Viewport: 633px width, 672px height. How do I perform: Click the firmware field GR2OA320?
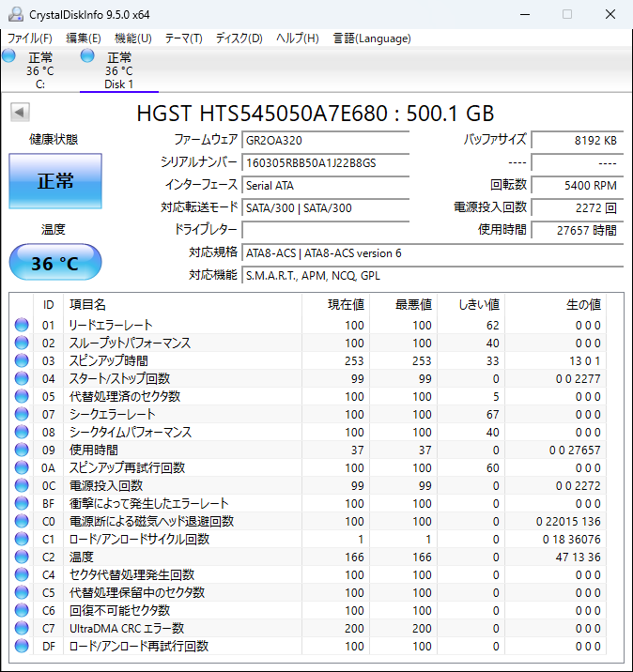coord(326,140)
